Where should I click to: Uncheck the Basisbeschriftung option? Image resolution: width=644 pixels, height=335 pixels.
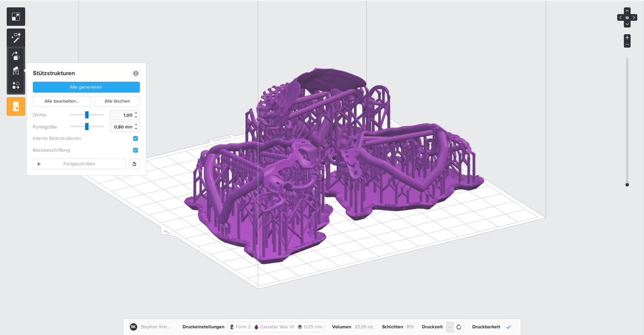(x=135, y=150)
